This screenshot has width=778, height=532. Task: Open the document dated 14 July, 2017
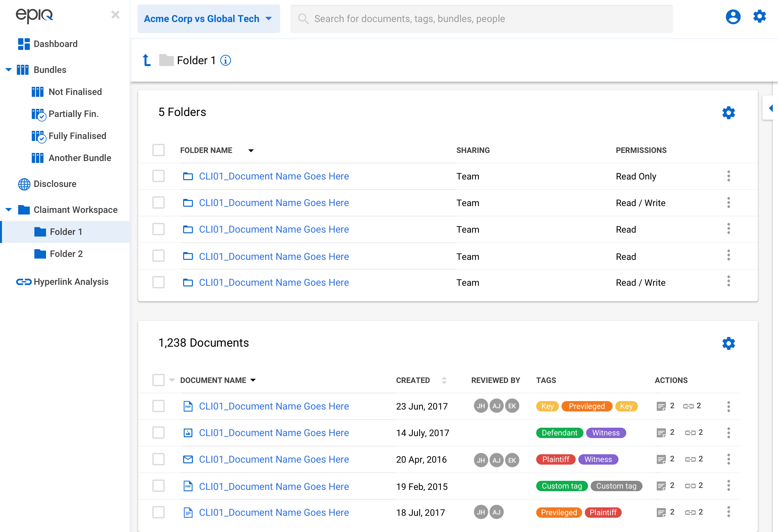click(x=274, y=433)
